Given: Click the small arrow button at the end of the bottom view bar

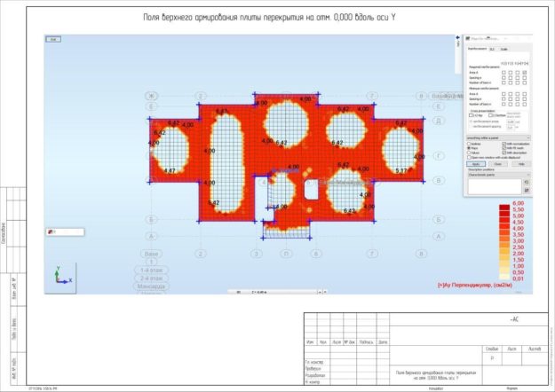Looking at the screenshot, I should point(325,292).
